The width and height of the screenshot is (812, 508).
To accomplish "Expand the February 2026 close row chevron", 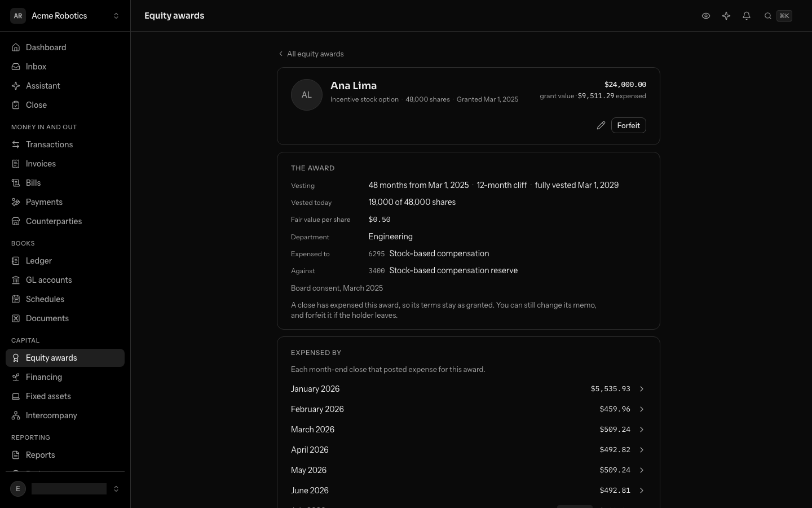I will coord(641,409).
